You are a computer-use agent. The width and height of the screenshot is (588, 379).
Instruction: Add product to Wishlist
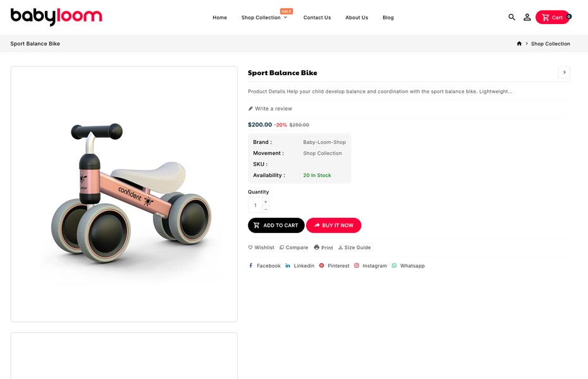pyautogui.click(x=261, y=248)
